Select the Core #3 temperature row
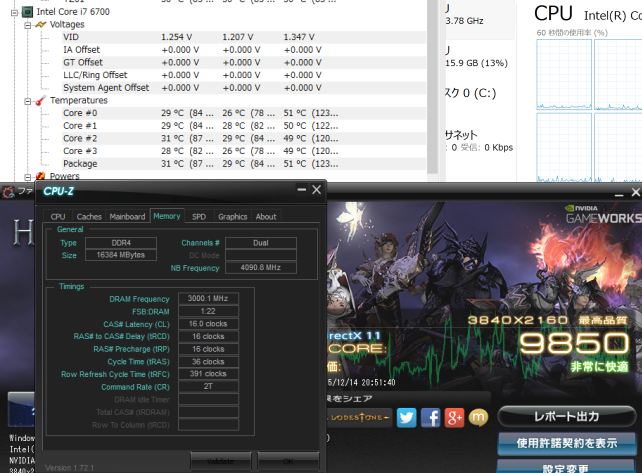642x473 pixels. 243,152
